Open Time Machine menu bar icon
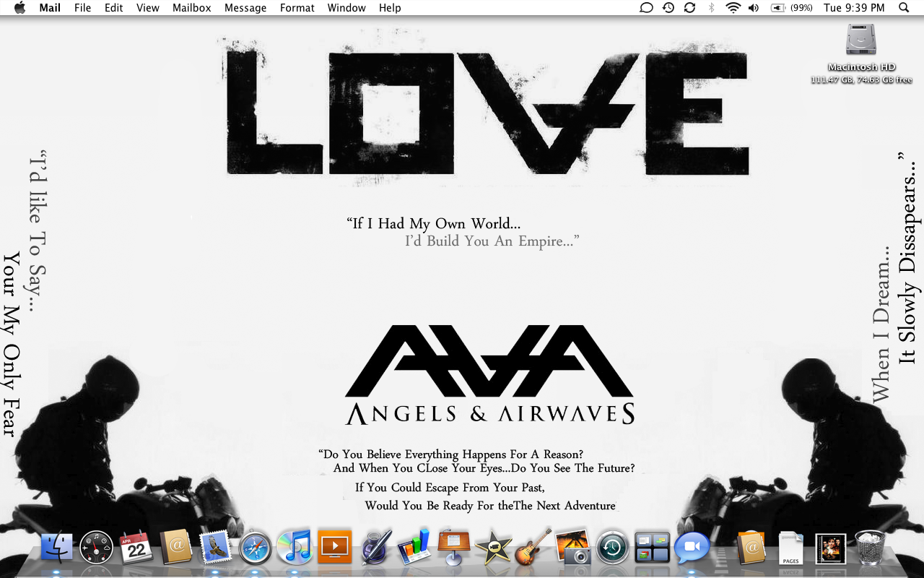Viewport: 924px width, 578px height. click(x=668, y=8)
